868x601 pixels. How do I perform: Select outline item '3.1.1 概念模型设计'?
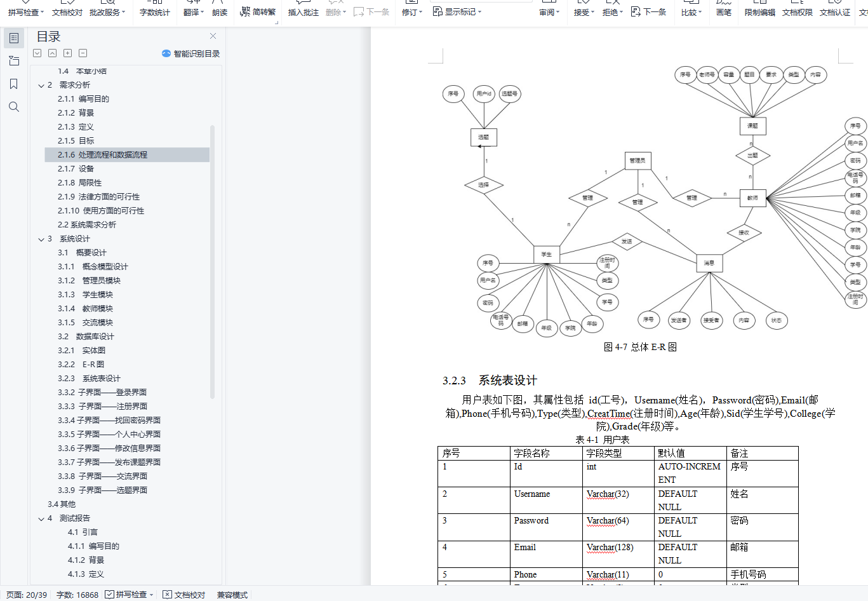tap(93, 267)
